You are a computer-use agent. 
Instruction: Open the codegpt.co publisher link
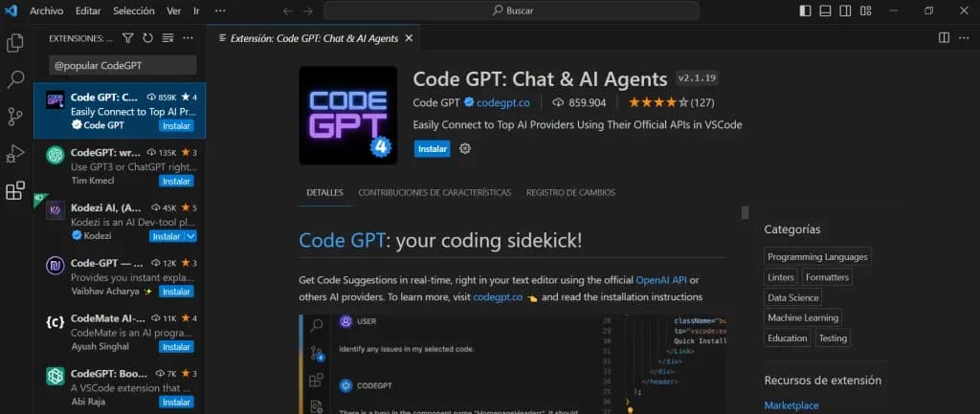pos(503,102)
